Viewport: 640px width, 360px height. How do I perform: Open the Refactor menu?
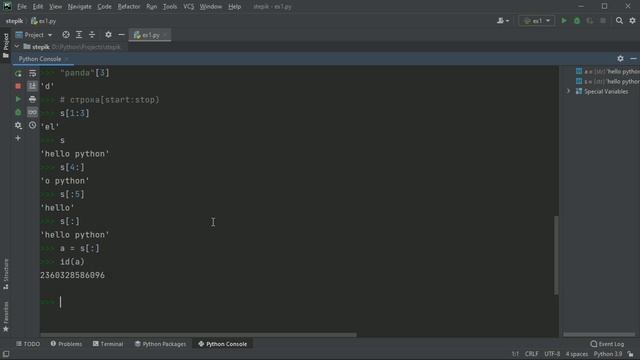tap(129, 7)
